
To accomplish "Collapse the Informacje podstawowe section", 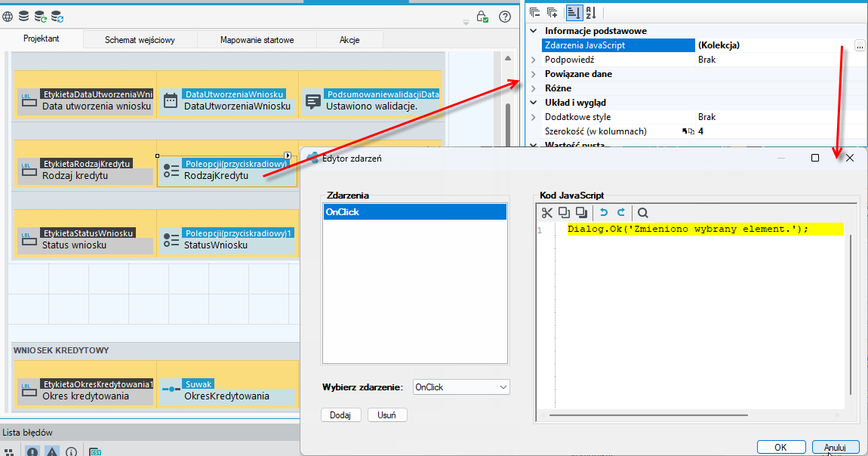I will (534, 31).
